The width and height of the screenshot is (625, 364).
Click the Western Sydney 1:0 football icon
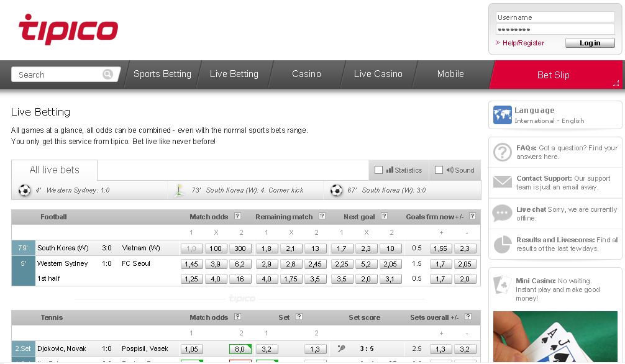[24, 190]
